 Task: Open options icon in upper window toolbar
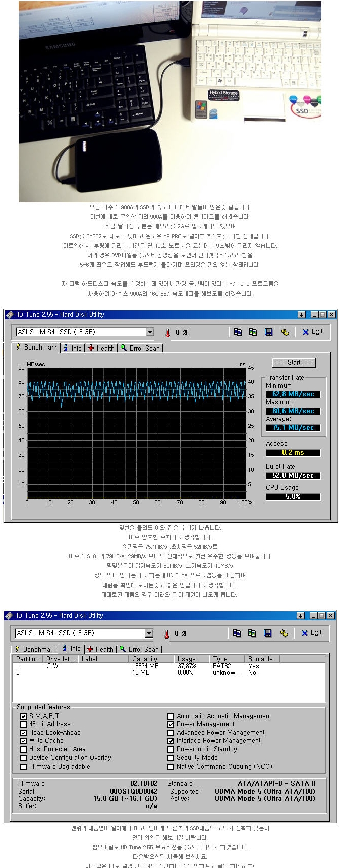[x=285, y=332]
